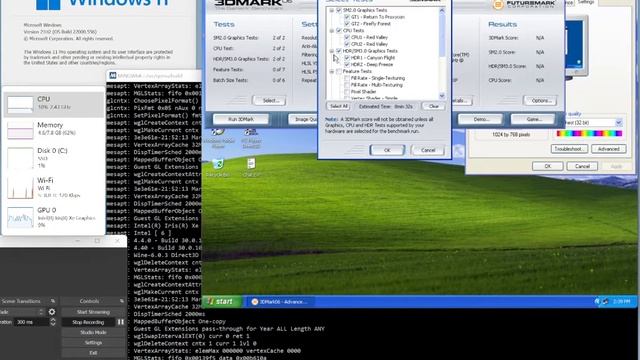Click the XP system tray network icon
Screen dimensions: 640x360
(605, 302)
